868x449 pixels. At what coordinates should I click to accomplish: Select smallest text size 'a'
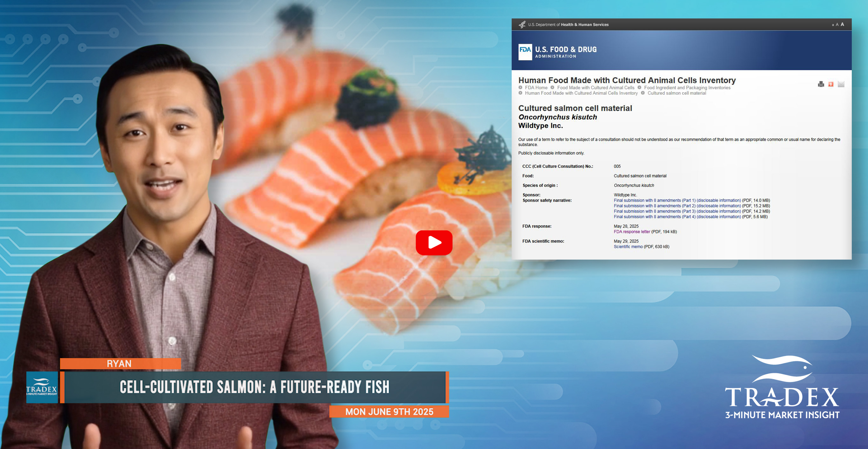(x=833, y=25)
